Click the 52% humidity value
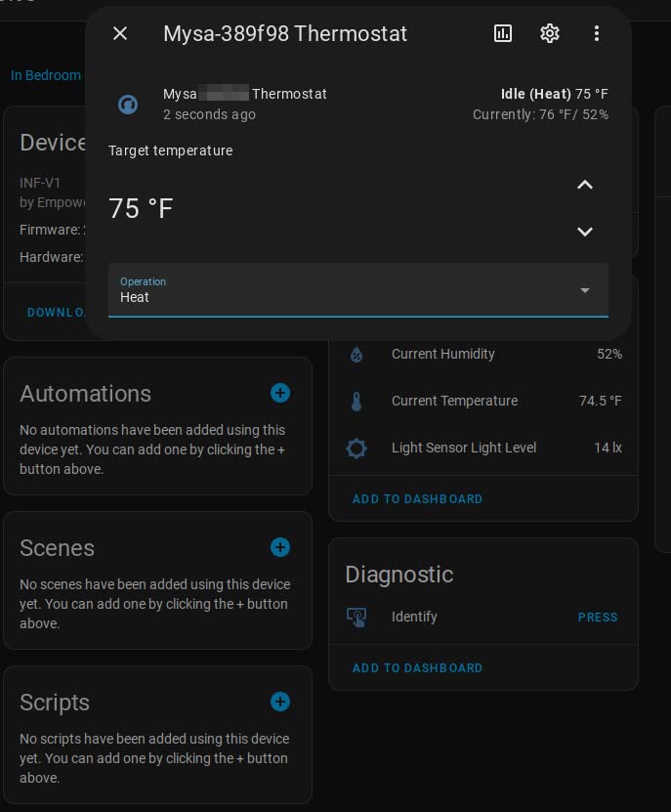 click(609, 355)
